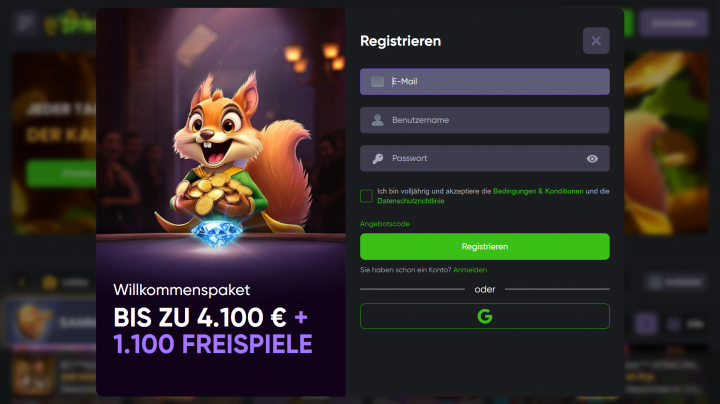The image size is (720, 404).
Task: Open the Datenschutzrichtlinie privacy policy link
Action: [411, 201]
